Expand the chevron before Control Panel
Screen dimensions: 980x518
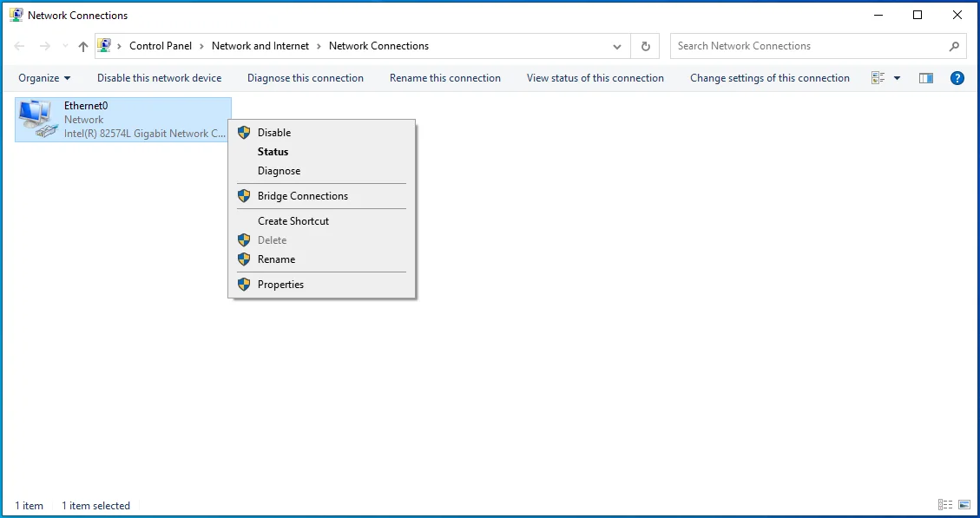click(120, 46)
